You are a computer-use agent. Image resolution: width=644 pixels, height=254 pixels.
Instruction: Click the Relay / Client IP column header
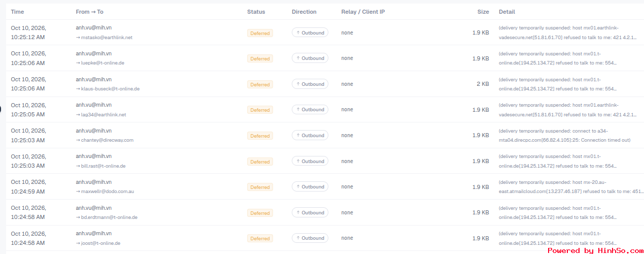pyautogui.click(x=363, y=12)
